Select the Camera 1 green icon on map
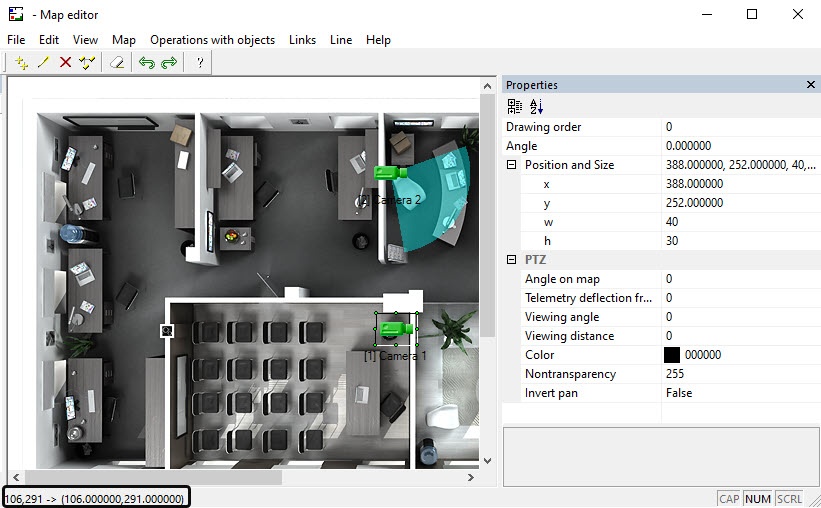This screenshot has height=508, width=821. [396, 329]
